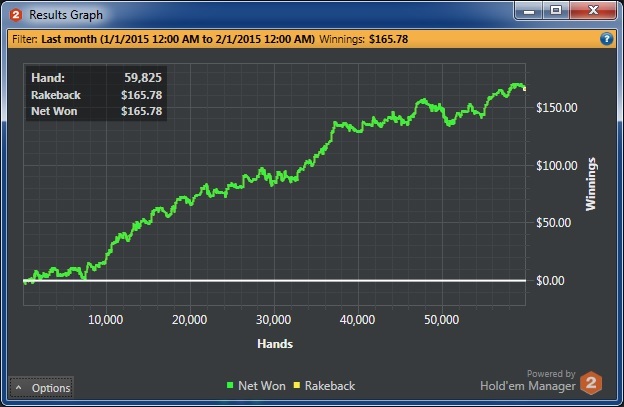Maximize the Results Graph window
Viewport: 624px width, 407px height.
[x=556, y=11]
